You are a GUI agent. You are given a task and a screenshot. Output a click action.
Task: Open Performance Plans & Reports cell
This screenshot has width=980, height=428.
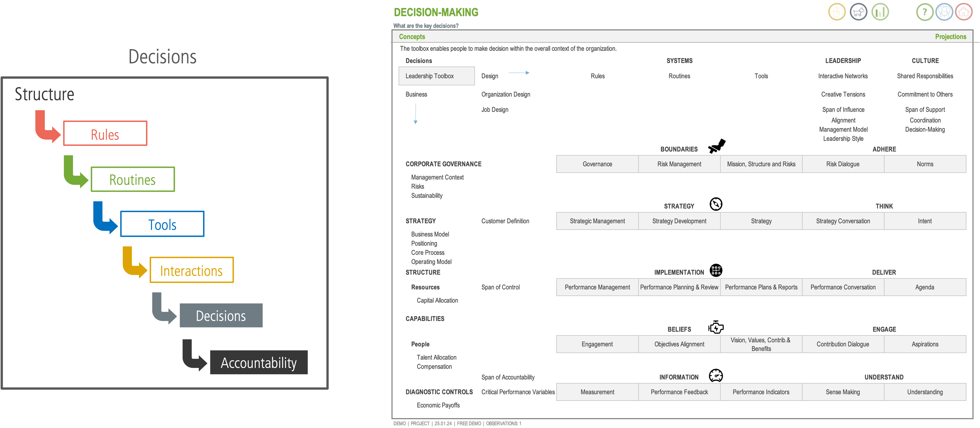[x=761, y=287]
